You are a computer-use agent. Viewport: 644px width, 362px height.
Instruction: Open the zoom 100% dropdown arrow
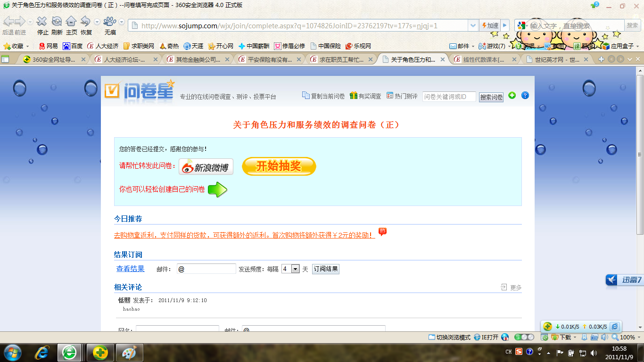[638, 337]
